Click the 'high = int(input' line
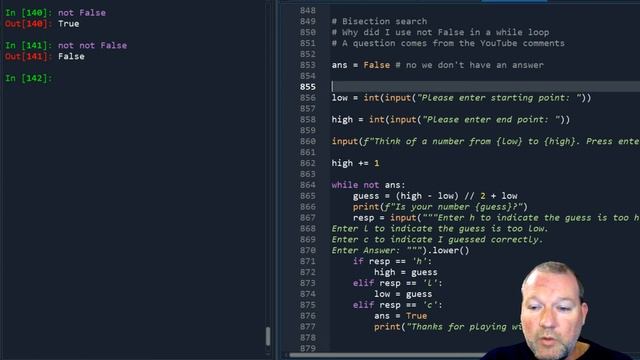Viewport: 640px width, 360px height. coord(451,119)
